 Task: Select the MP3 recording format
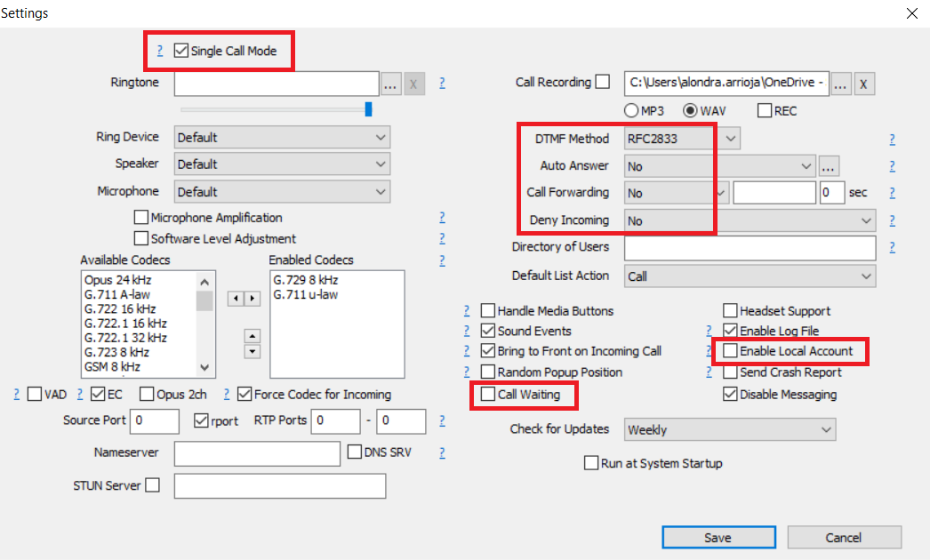(632, 111)
